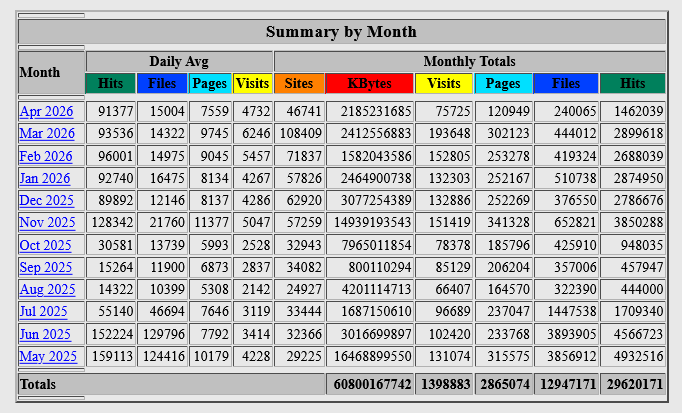Click the blue Files header under Daily Avg
This screenshot has height=413, width=682.
click(x=162, y=84)
